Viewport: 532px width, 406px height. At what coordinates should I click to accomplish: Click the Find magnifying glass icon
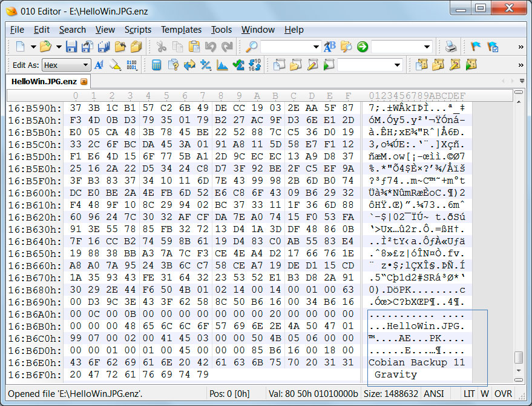[251, 47]
